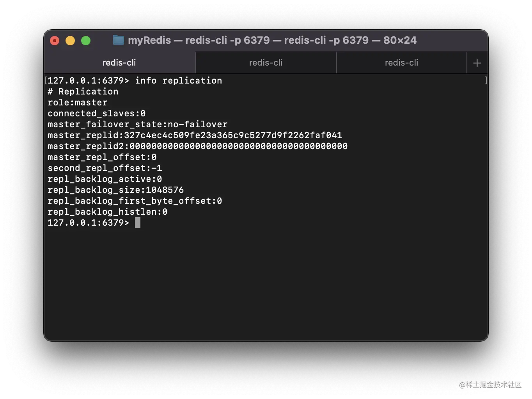The height and width of the screenshot is (399, 532).
Task: Click the cursor at the last prompt
Action: [138, 223]
